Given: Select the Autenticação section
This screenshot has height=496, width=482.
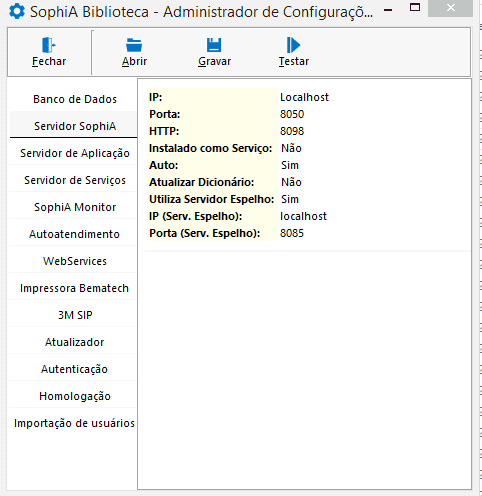Looking at the screenshot, I should (x=74, y=369).
